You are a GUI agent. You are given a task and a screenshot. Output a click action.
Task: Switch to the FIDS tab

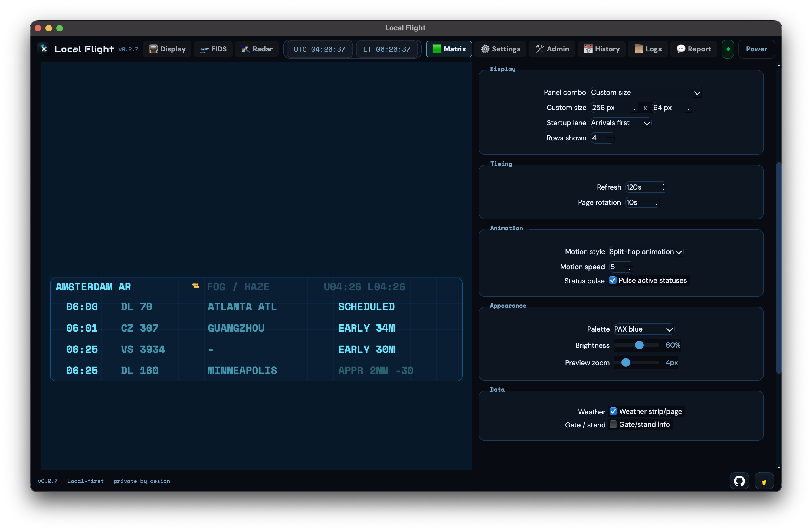click(x=213, y=49)
